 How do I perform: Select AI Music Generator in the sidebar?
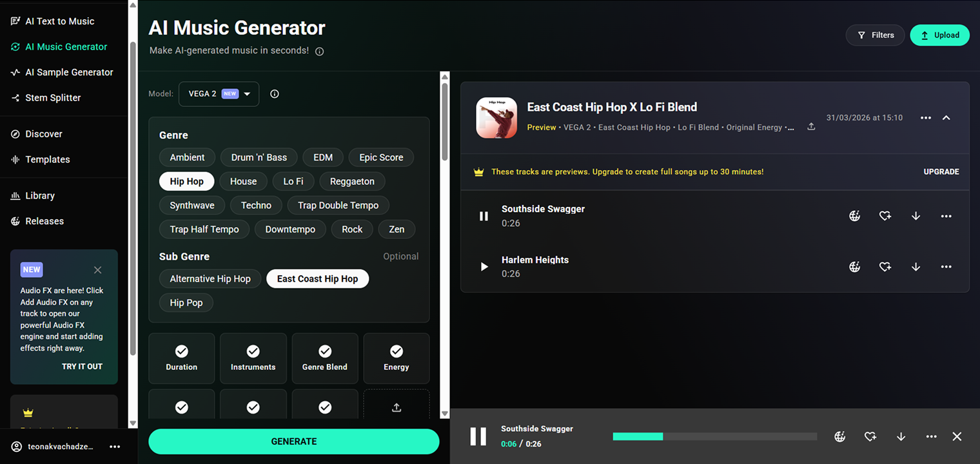[59, 47]
